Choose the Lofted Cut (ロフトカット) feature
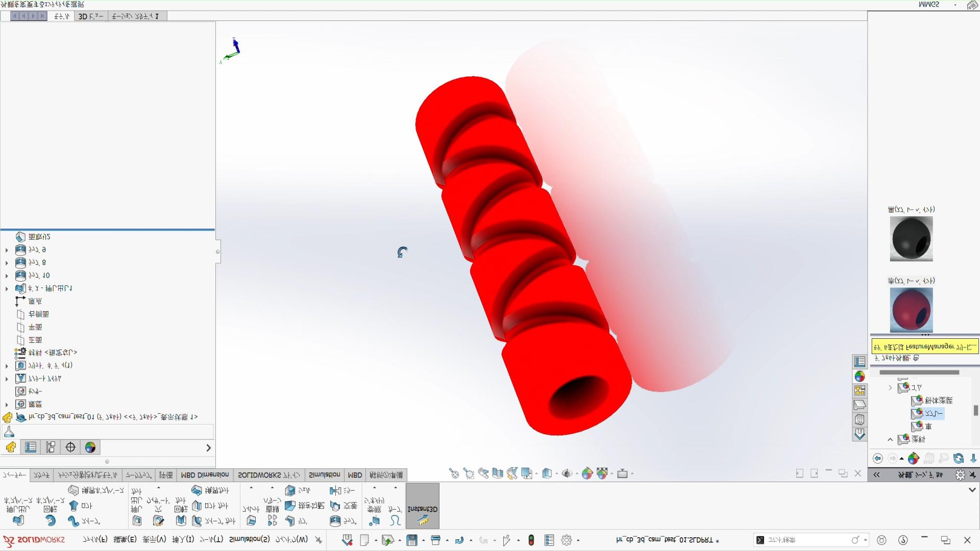The height and width of the screenshot is (551, 980). click(x=210, y=506)
